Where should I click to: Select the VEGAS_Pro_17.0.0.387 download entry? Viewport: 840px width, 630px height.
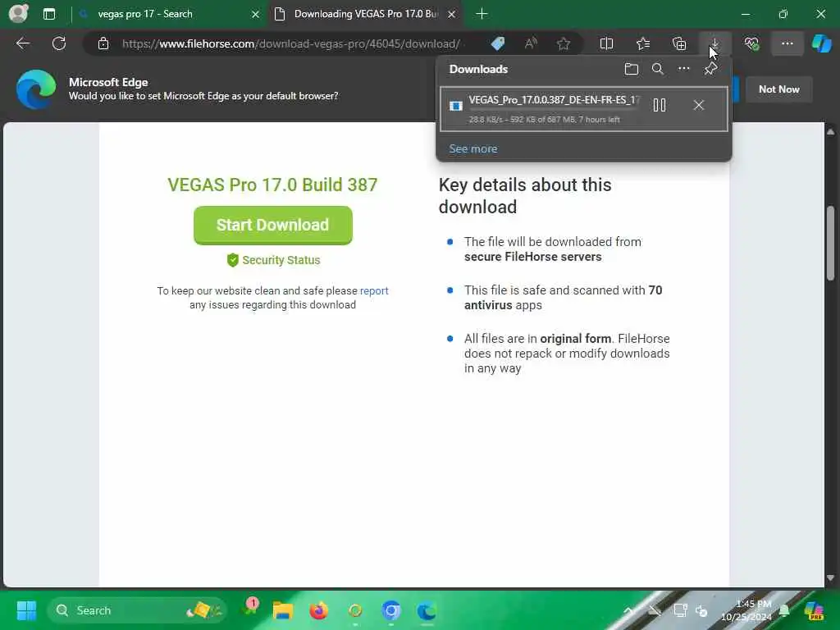pyautogui.click(x=584, y=109)
